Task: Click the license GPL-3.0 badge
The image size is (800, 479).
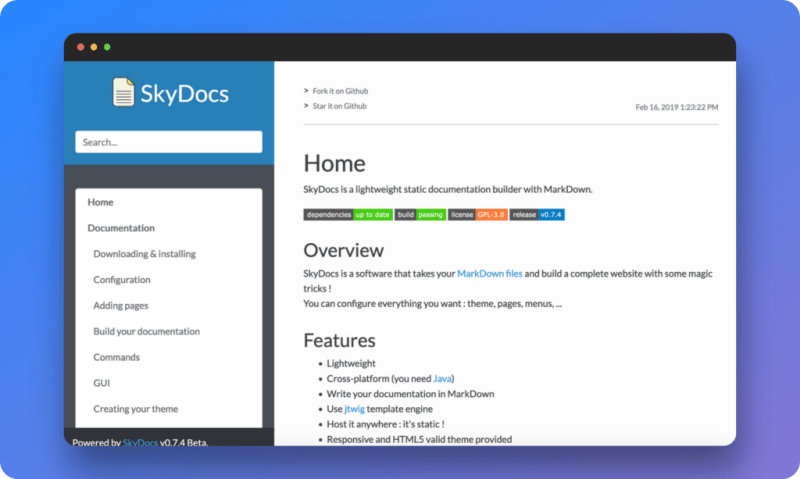Action: 478,215
